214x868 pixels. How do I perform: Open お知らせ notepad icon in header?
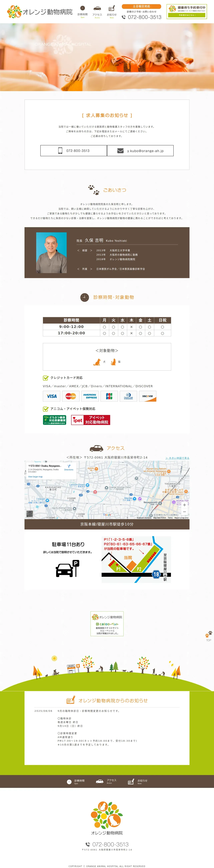(112, 8)
